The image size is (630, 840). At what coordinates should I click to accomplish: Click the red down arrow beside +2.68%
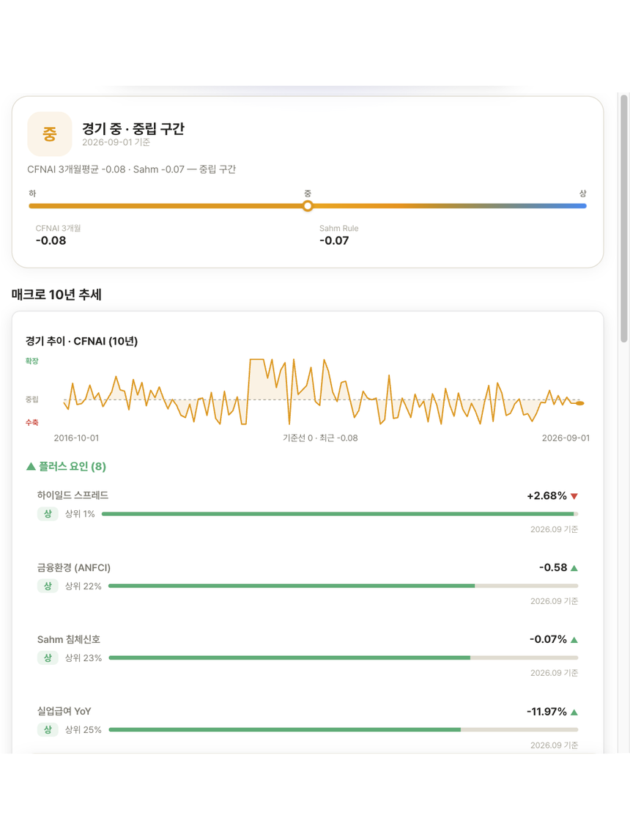tap(574, 496)
